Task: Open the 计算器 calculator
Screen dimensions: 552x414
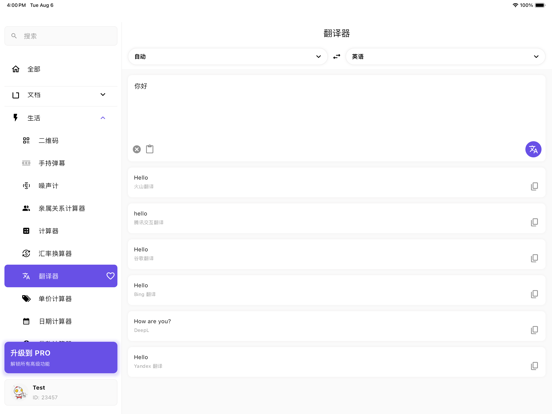Action: 61,231
